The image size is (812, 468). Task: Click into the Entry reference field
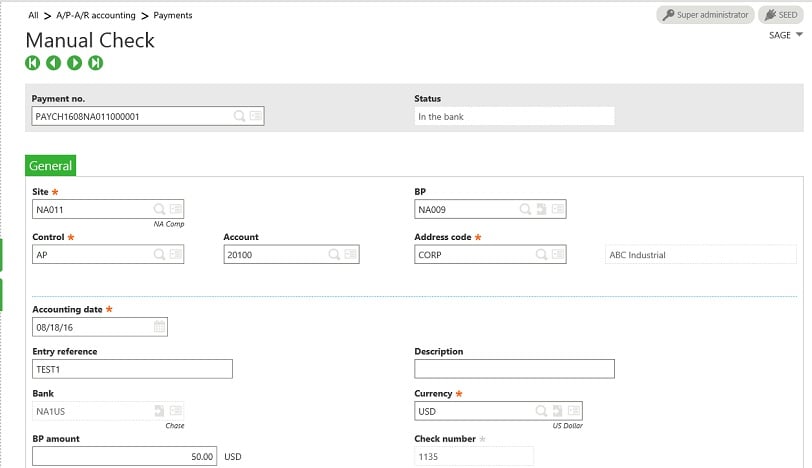(x=132, y=369)
